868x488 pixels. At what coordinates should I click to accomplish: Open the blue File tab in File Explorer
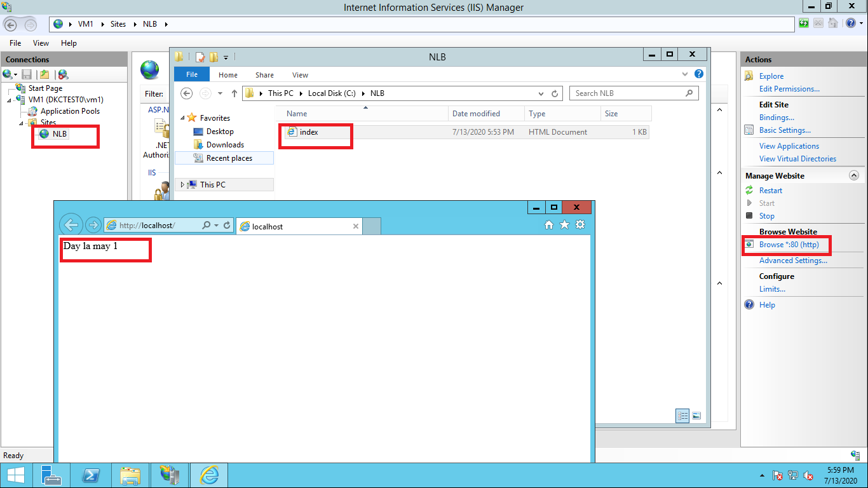[192, 74]
